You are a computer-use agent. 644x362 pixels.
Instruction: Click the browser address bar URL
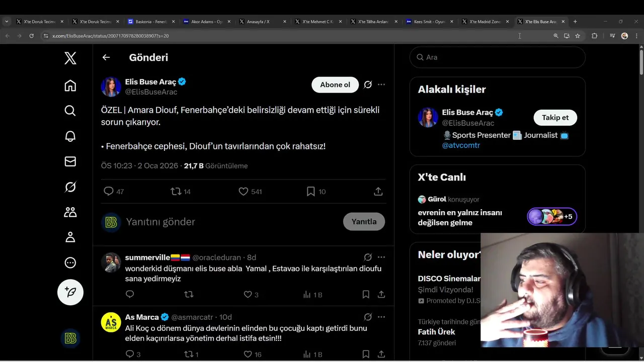coord(111,36)
